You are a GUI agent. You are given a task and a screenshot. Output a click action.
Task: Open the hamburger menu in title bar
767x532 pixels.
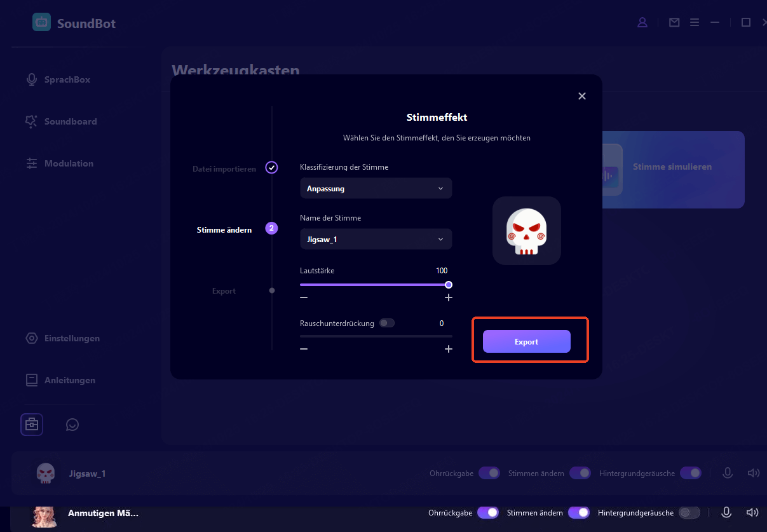pos(695,22)
